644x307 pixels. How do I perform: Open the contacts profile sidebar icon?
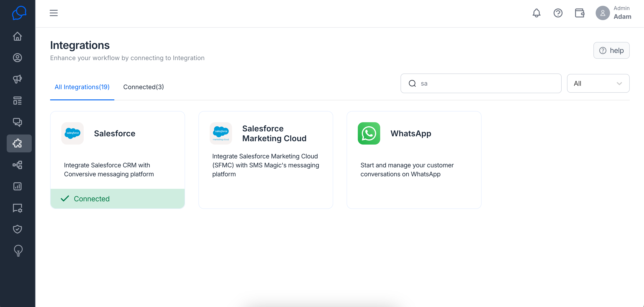click(x=17, y=58)
